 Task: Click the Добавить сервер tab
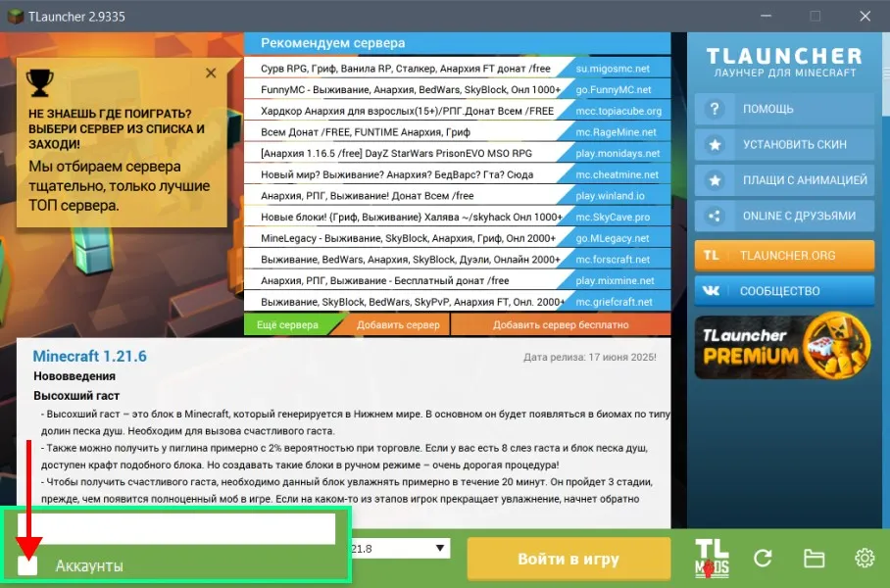pos(398,324)
